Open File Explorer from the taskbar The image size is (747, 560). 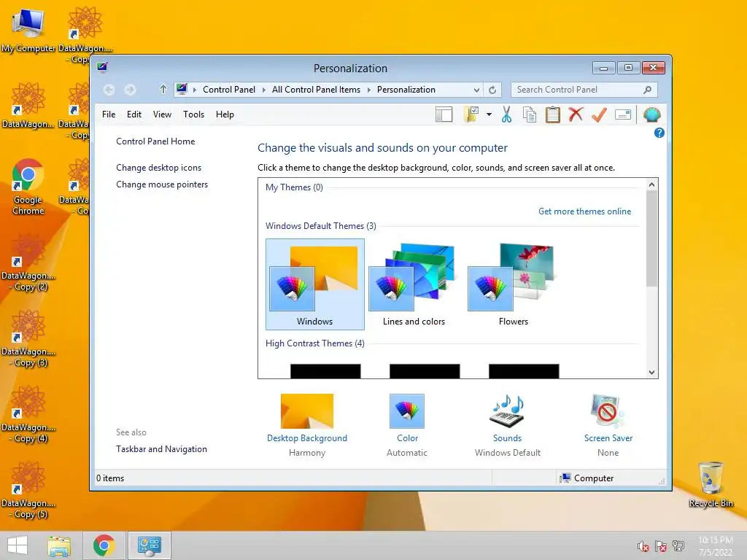tap(59, 545)
